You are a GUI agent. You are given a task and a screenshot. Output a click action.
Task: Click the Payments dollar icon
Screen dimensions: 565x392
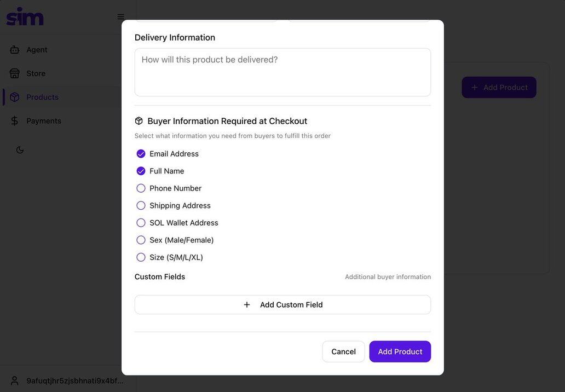coord(15,121)
